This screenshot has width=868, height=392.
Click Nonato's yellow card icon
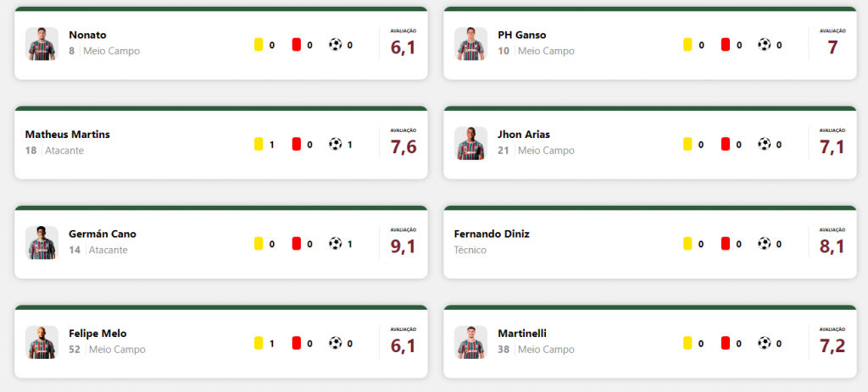[258, 45]
